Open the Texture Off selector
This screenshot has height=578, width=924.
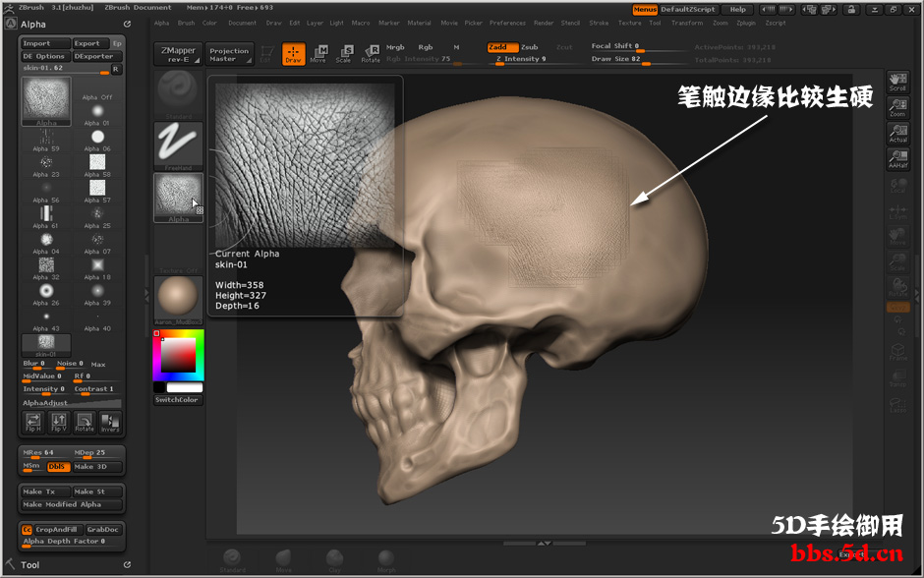click(x=178, y=250)
